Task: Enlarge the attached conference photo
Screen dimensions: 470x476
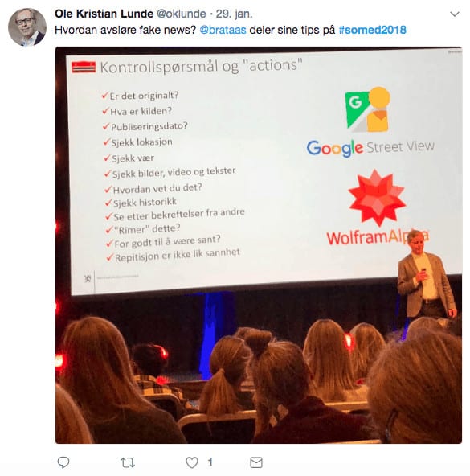Action: (x=259, y=245)
